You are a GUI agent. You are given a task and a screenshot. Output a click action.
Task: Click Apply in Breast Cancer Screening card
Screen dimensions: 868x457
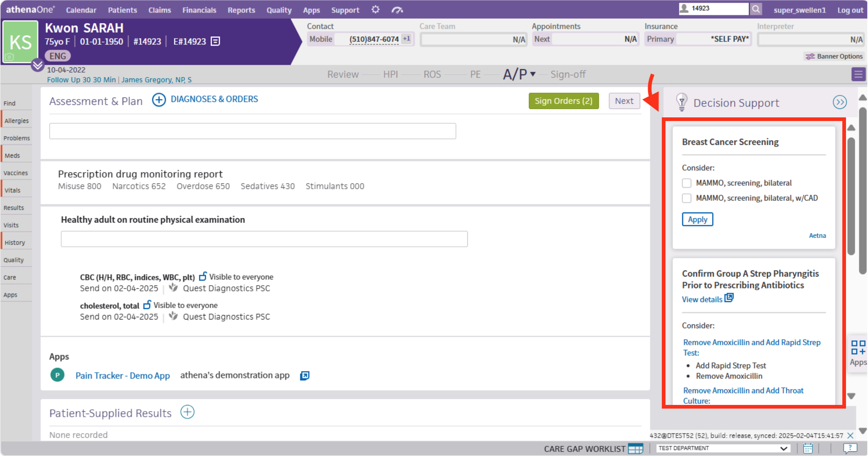pos(697,219)
